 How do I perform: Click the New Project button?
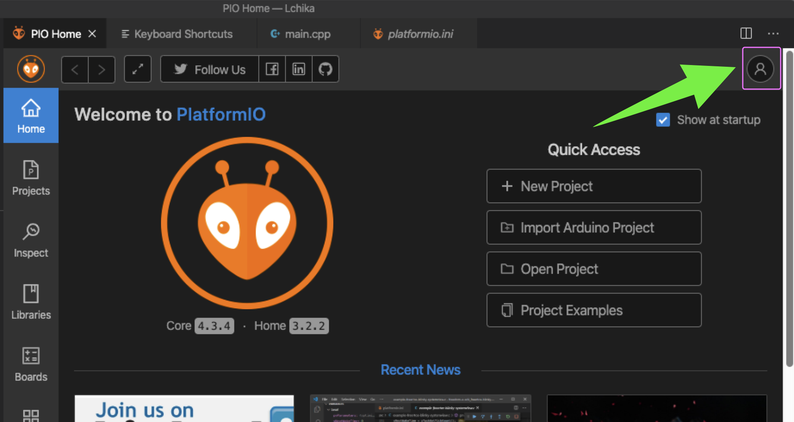(x=594, y=186)
